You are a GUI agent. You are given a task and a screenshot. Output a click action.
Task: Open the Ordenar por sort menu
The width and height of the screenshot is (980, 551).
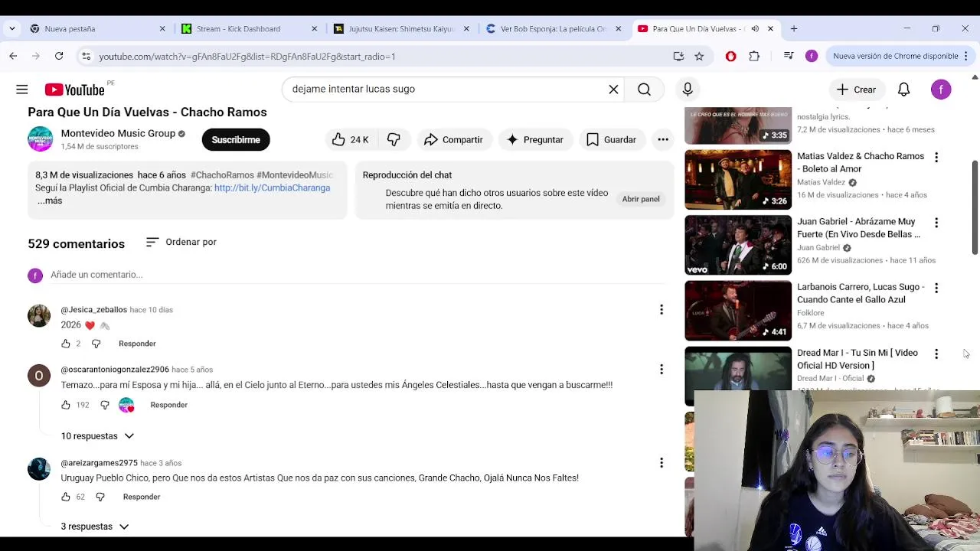(x=181, y=242)
